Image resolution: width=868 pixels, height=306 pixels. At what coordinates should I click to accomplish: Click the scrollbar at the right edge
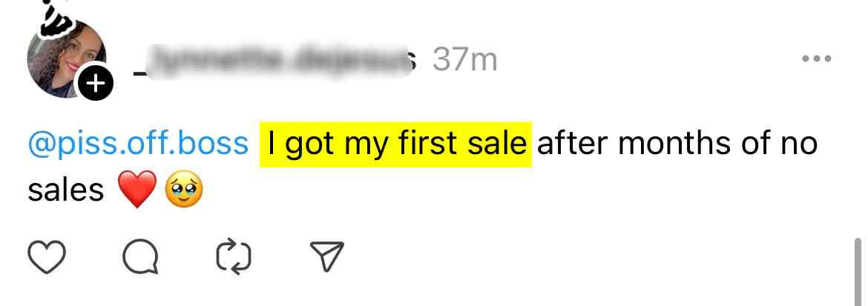point(858,270)
